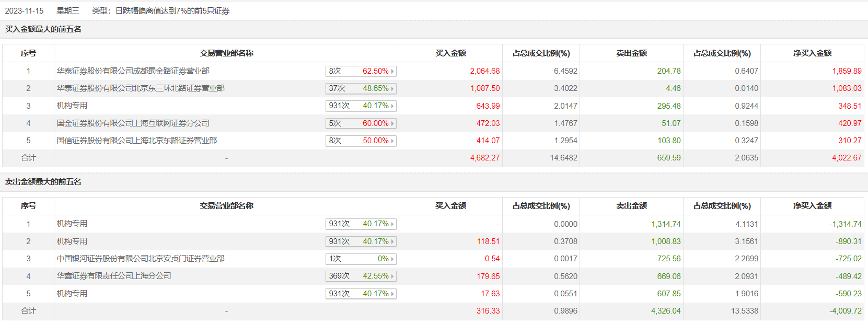Click the 2023-11-15 date text
868x324 pixels.
[x=25, y=11]
